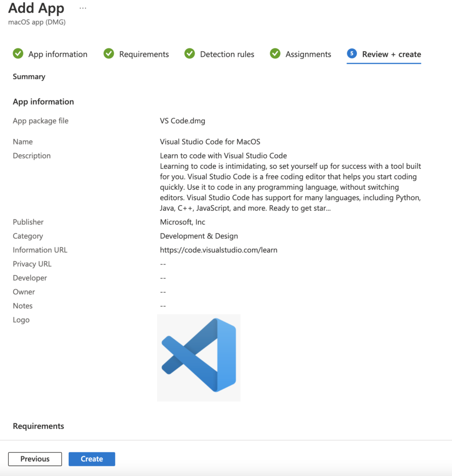Click the https://code.visualstudio.com/learn URL

(218, 250)
